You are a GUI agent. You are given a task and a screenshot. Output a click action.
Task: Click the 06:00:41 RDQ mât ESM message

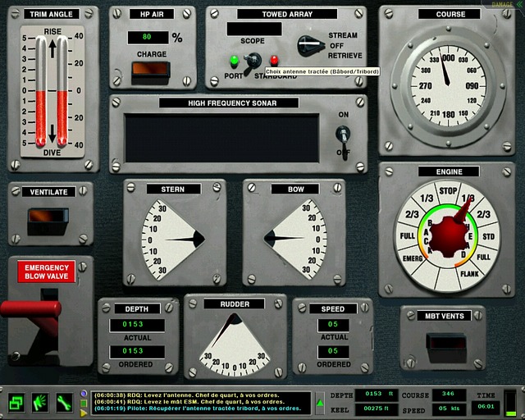(189, 402)
